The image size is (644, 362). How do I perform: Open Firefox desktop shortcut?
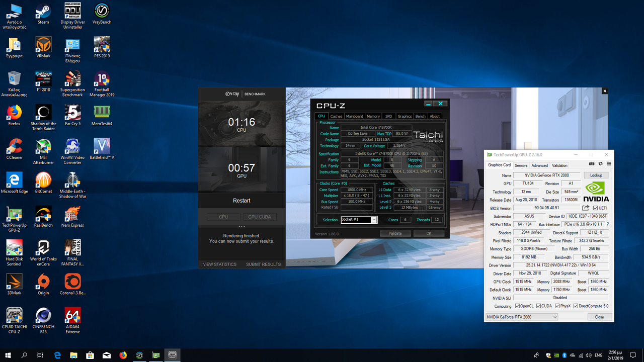coord(14,115)
